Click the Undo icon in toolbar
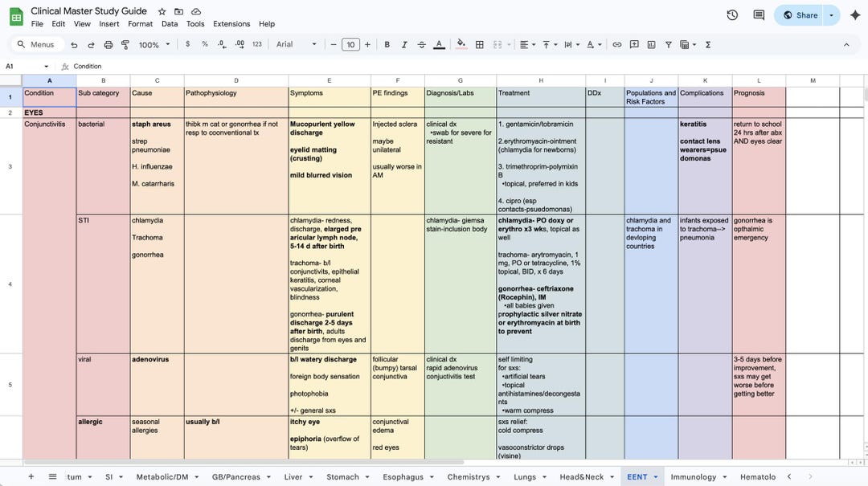Image resolution: width=868 pixels, height=486 pixels. 74,45
